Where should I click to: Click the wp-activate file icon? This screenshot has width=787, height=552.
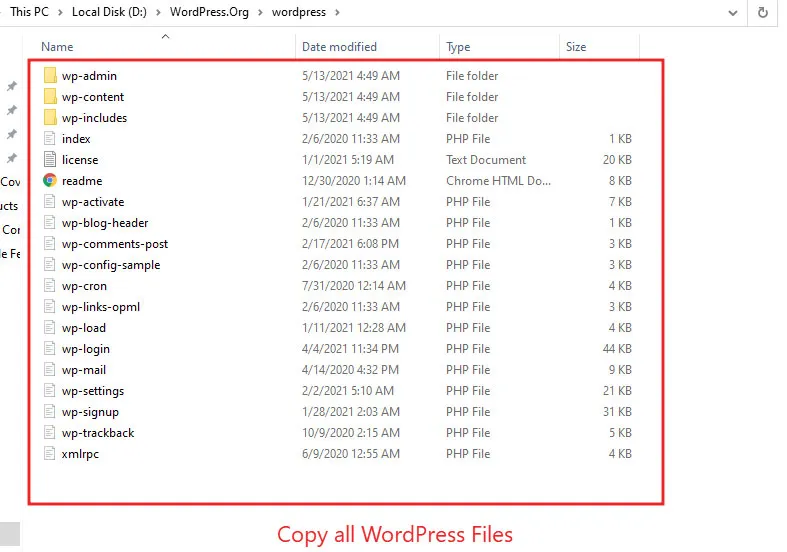(50, 202)
